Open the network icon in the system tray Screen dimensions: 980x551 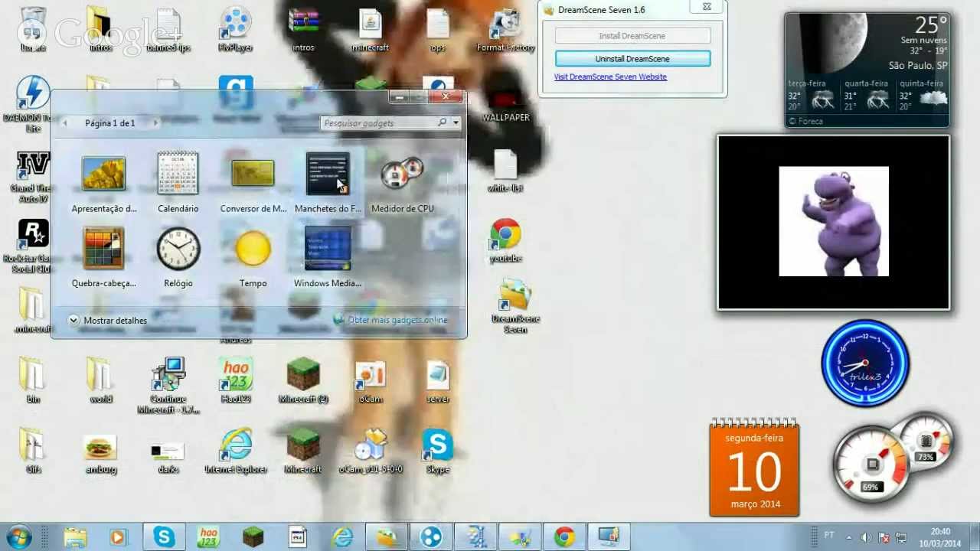tap(902, 537)
